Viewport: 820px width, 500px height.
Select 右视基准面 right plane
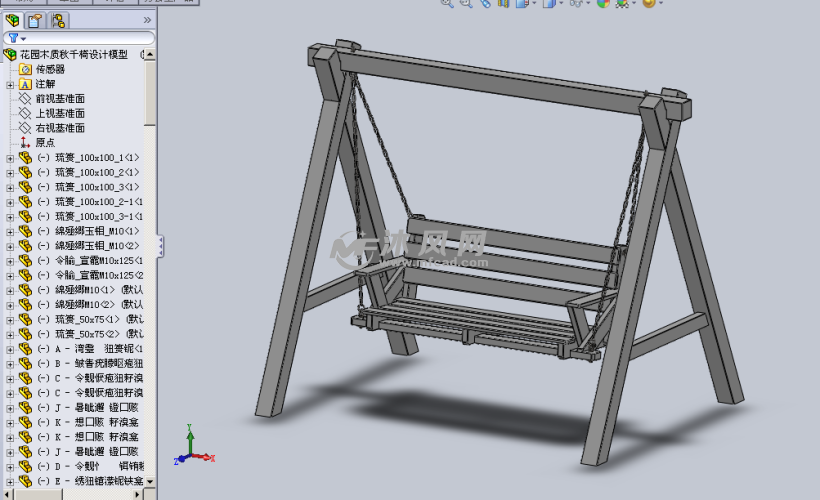[x=60, y=128]
